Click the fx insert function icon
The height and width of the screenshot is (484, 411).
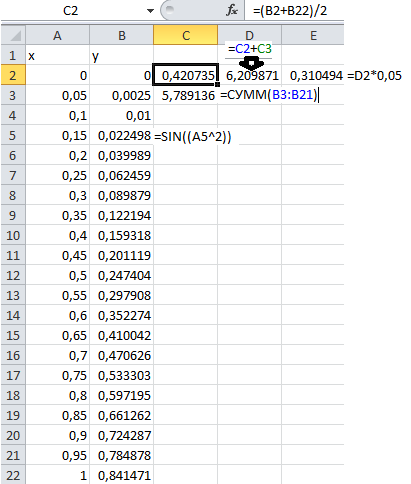232,11
